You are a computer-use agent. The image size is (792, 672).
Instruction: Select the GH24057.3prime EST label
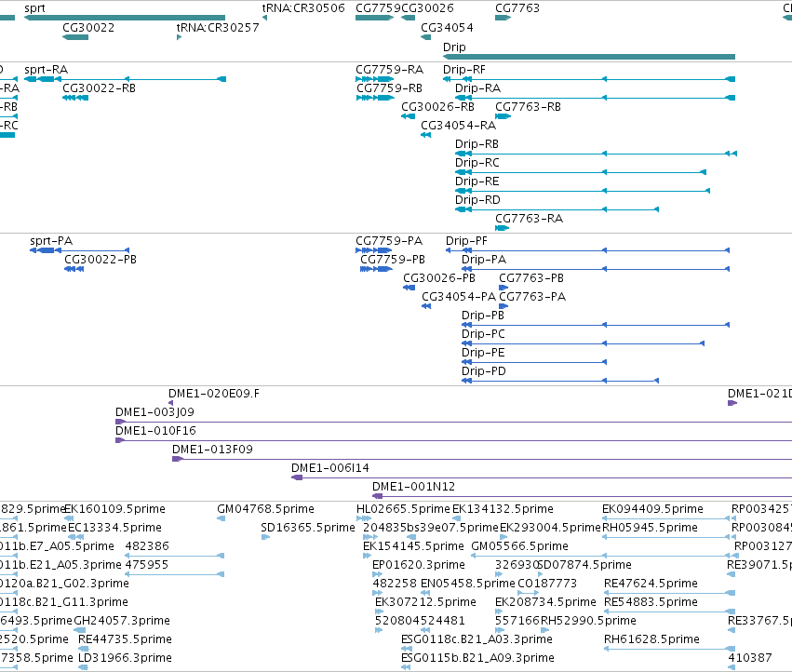point(122,621)
